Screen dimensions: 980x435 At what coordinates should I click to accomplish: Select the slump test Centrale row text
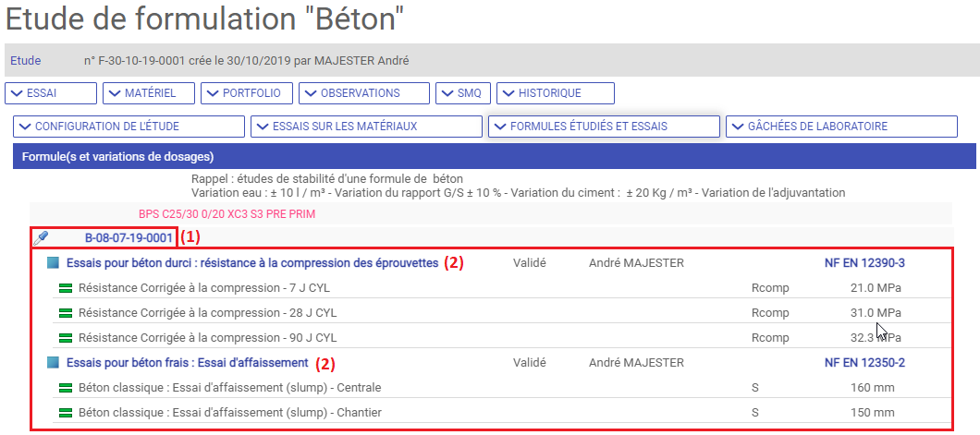pos(230,388)
